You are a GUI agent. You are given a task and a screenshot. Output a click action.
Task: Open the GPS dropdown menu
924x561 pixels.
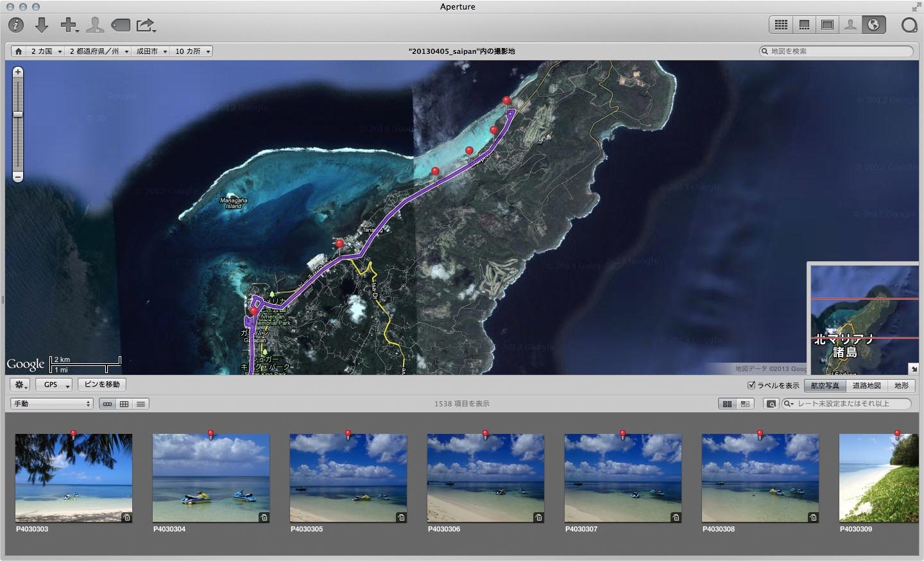(54, 384)
